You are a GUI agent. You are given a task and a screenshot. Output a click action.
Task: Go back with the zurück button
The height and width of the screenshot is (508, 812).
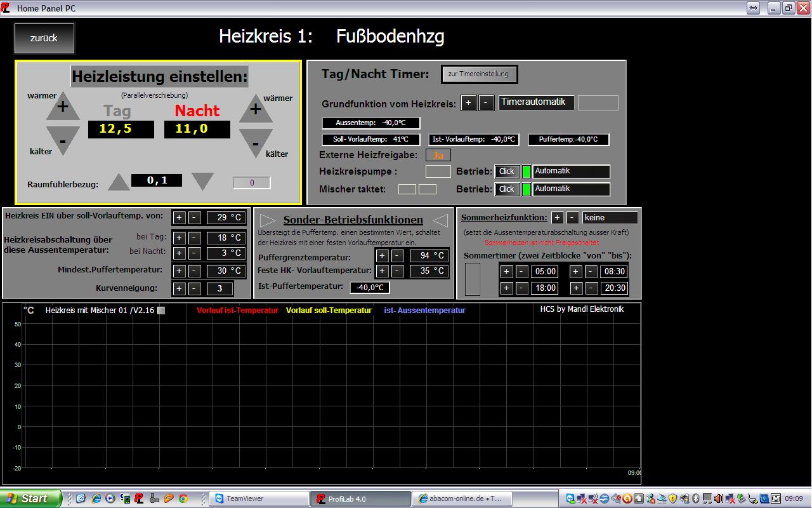[x=44, y=38]
